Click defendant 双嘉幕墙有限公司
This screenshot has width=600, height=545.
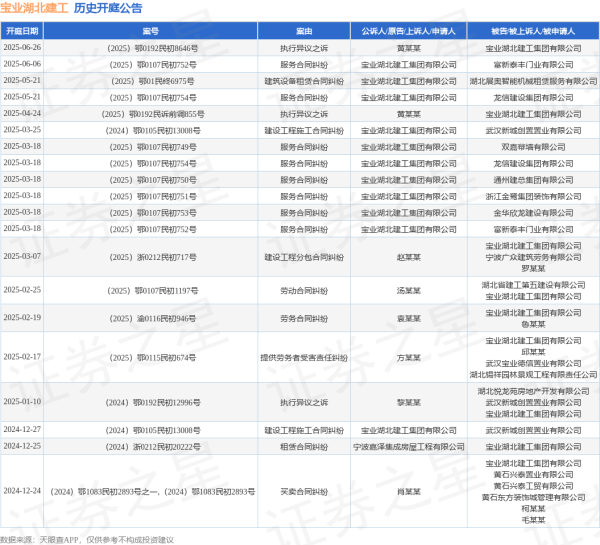(x=533, y=147)
